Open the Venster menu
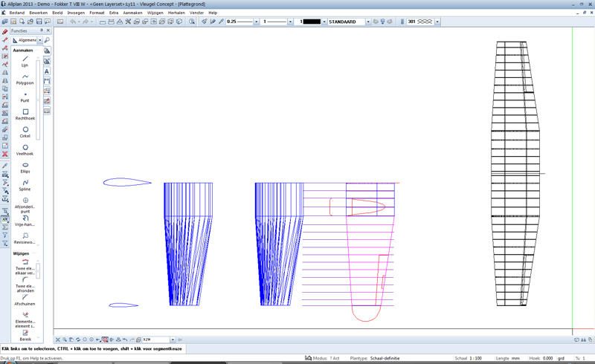The width and height of the screenshot is (595, 364). 196,13
